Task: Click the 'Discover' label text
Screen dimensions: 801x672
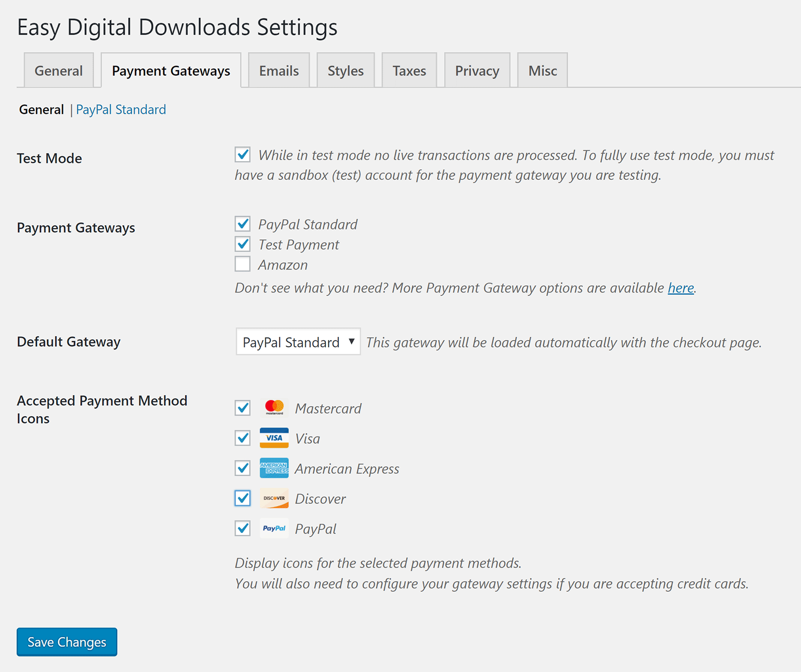Action: [320, 499]
